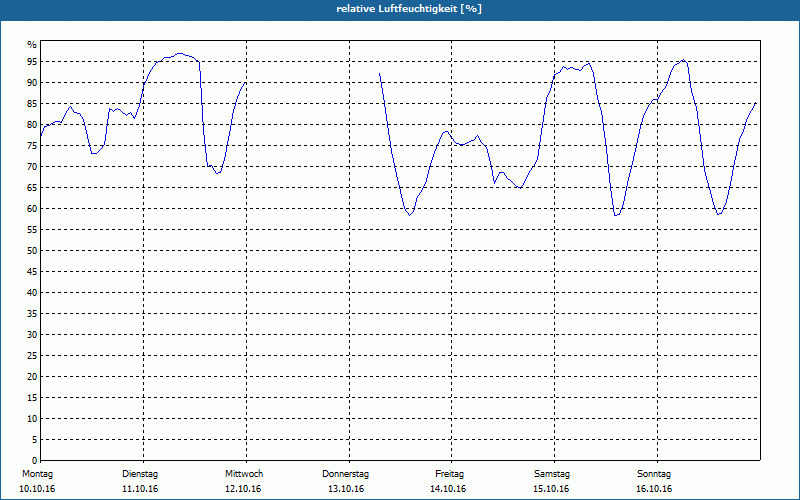The image size is (800, 500).
Task: Click the y-axis value 75
Action: click(x=32, y=145)
